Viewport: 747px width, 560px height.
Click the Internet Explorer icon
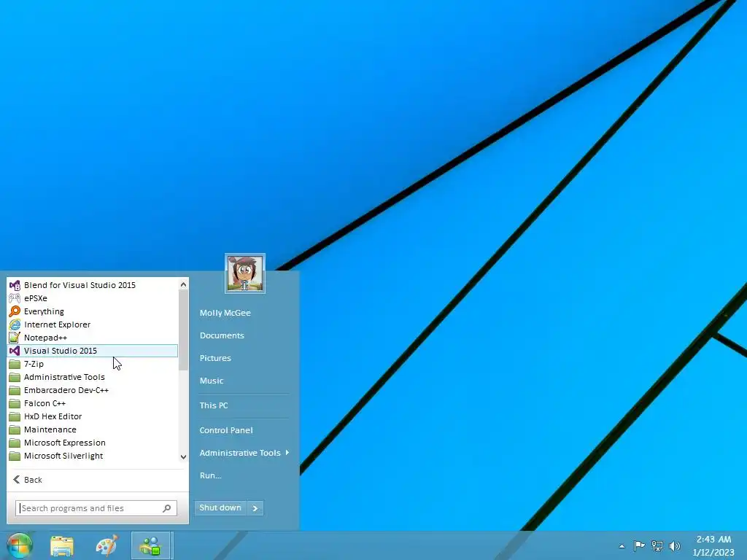click(x=15, y=324)
